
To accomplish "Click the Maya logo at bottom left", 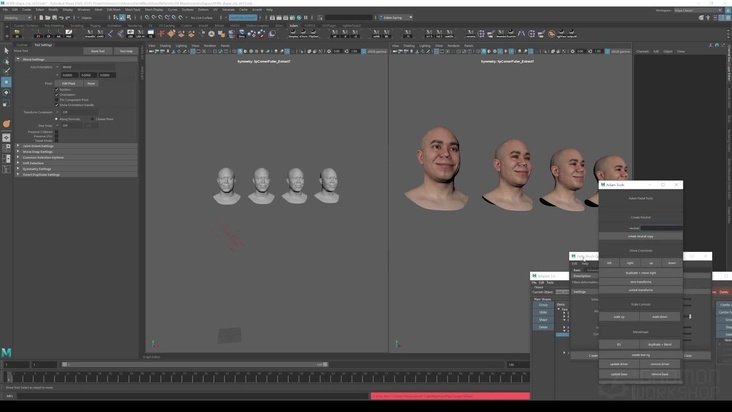I will (6, 352).
